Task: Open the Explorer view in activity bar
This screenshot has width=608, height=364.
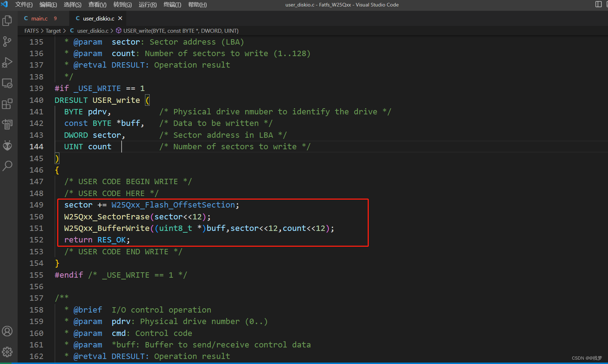Action: coord(7,21)
